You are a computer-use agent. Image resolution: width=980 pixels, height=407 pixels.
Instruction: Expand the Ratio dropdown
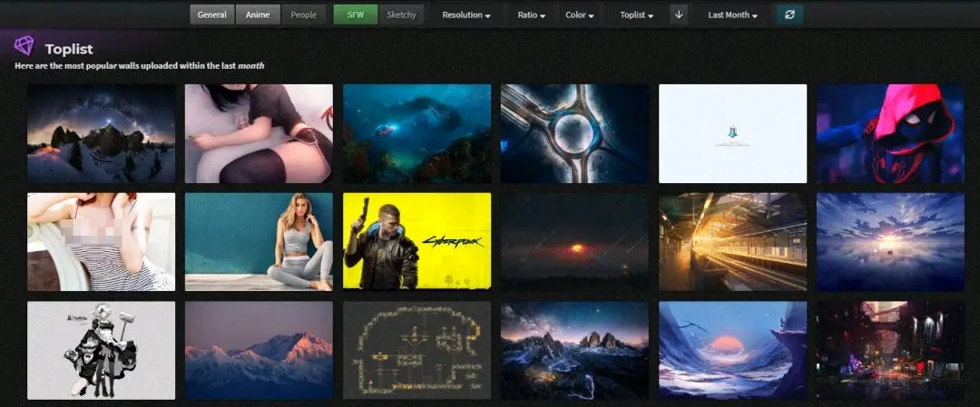531,15
